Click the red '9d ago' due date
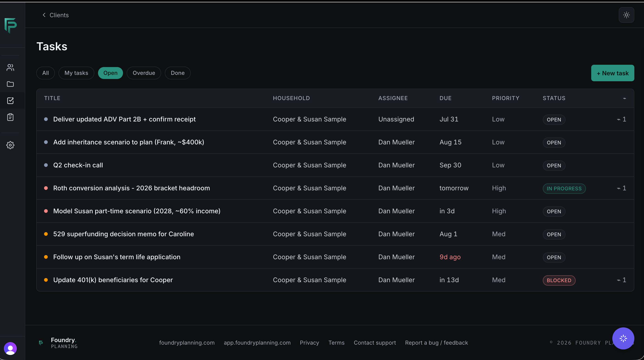This screenshot has height=360, width=644. [450, 257]
